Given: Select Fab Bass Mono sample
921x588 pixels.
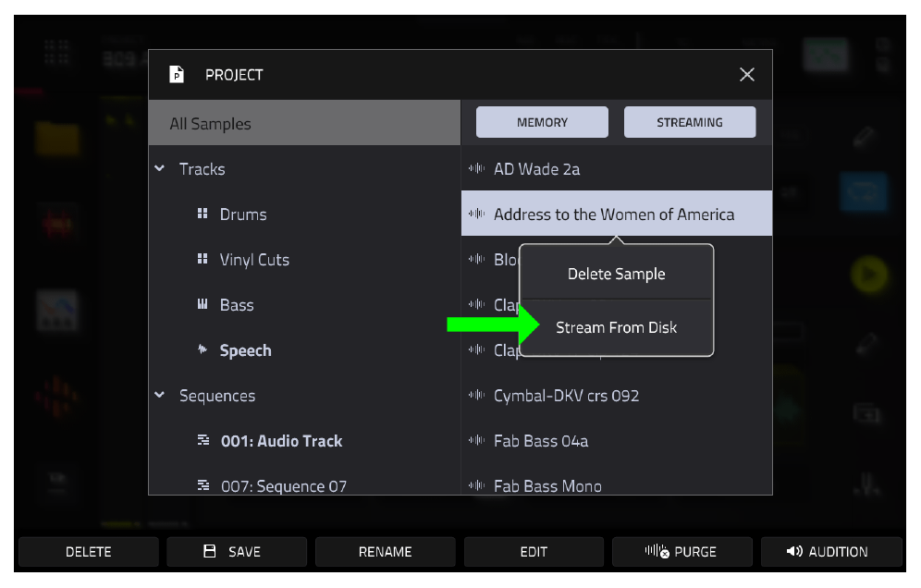Looking at the screenshot, I should point(617,485).
